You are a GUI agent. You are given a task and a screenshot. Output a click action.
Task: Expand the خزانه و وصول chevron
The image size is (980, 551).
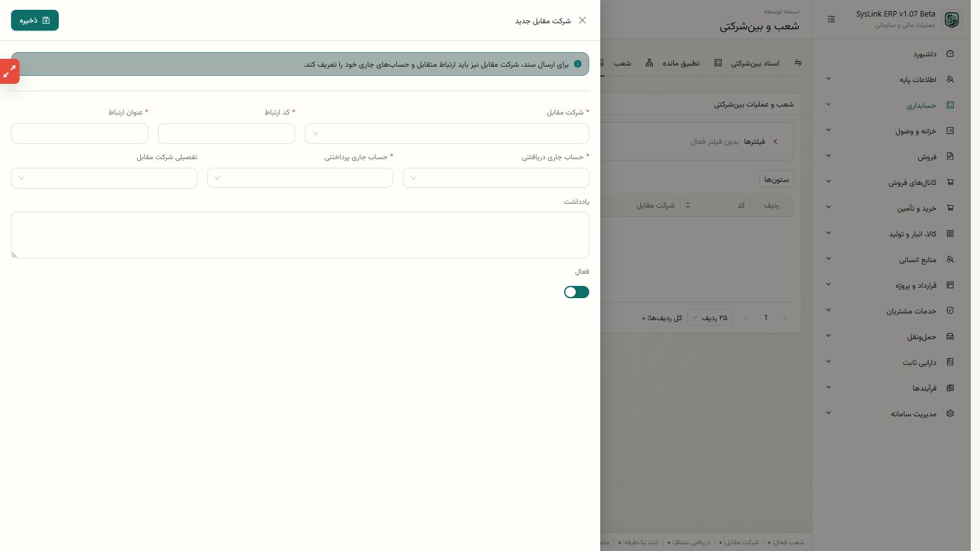pyautogui.click(x=828, y=130)
